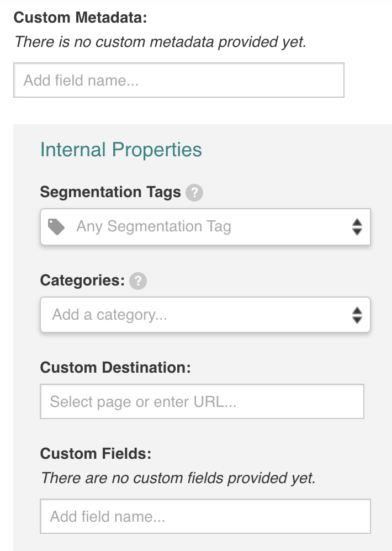
Task: Click up arrow on Segmentation Tag selector
Action: tap(357, 222)
